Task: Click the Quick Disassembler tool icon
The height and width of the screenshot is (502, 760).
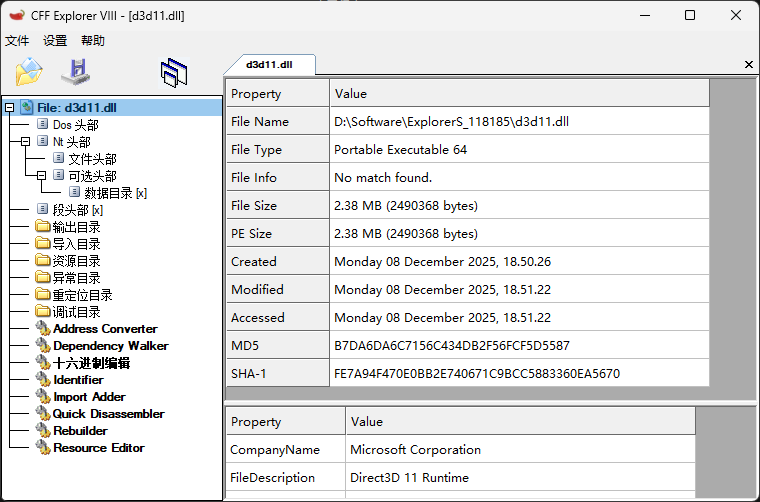Action: pos(43,413)
